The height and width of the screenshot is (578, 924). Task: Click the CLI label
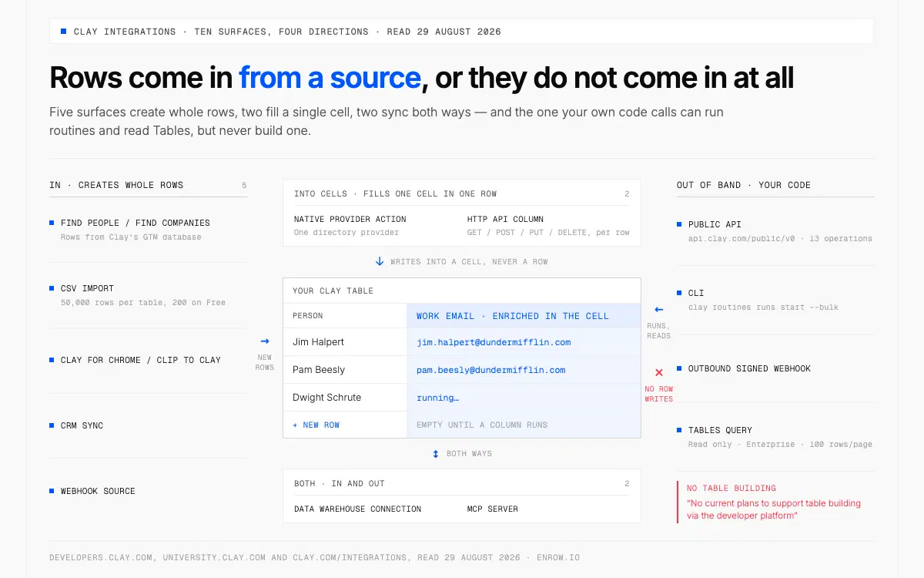tap(696, 293)
